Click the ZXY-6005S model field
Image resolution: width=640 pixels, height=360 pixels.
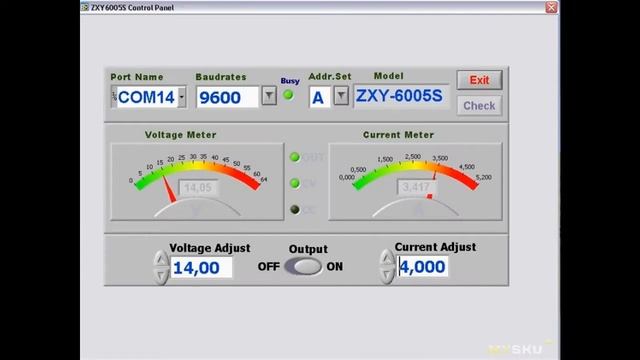401,96
